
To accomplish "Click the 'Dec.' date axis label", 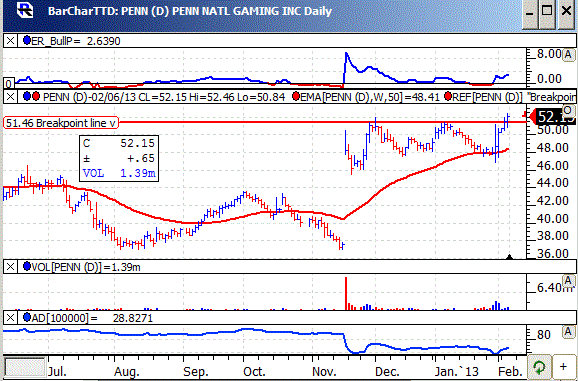I will [387, 371].
